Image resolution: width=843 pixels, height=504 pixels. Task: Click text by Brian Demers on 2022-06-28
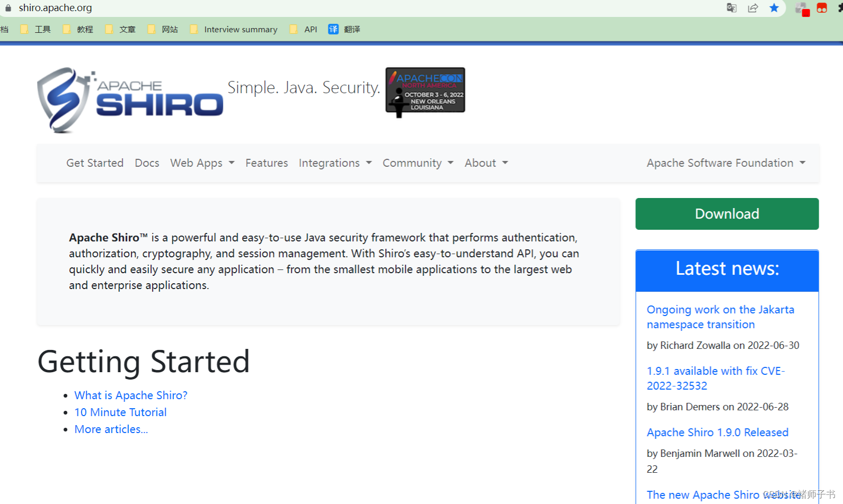[x=717, y=407]
